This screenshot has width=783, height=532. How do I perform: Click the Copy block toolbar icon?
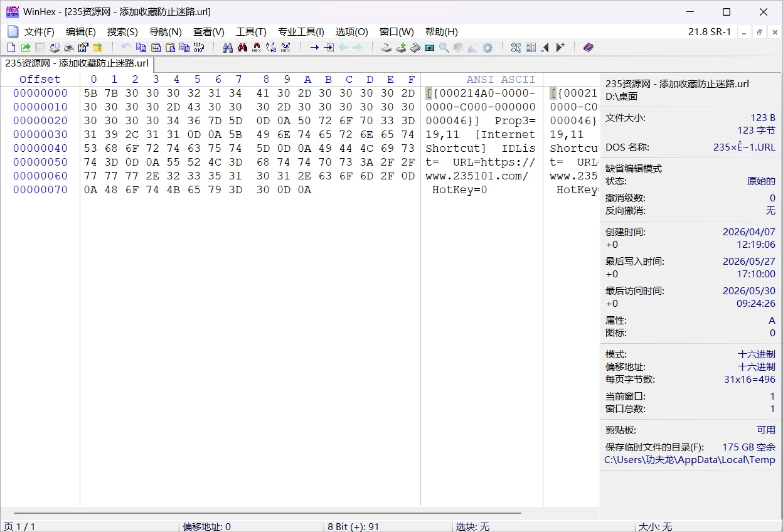click(x=141, y=48)
